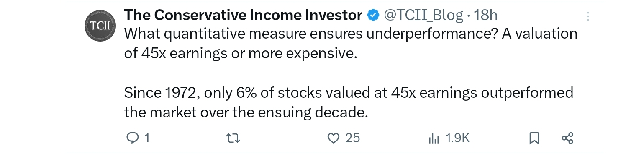Screen dimensions: 644x154
Task: Open the three-dot more options menu
Action: pyautogui.click(x=588, y=17)
